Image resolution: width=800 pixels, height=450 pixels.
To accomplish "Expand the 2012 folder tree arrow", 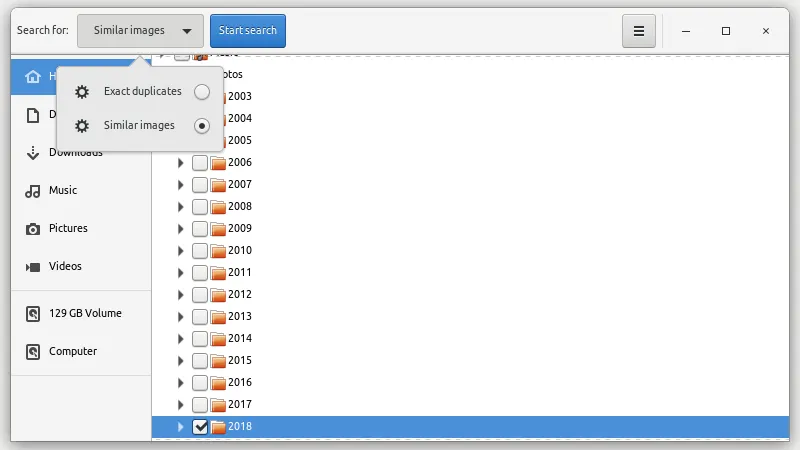I will [x=181, y=295].
